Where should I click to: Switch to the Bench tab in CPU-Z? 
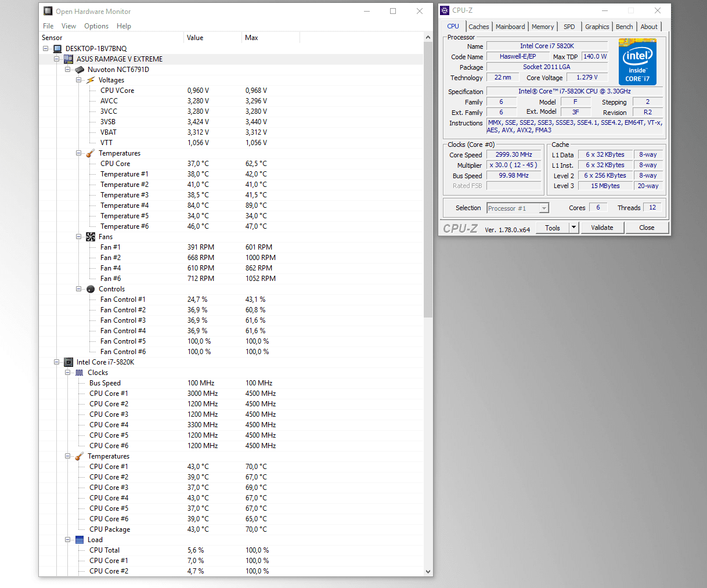[625, 27]
